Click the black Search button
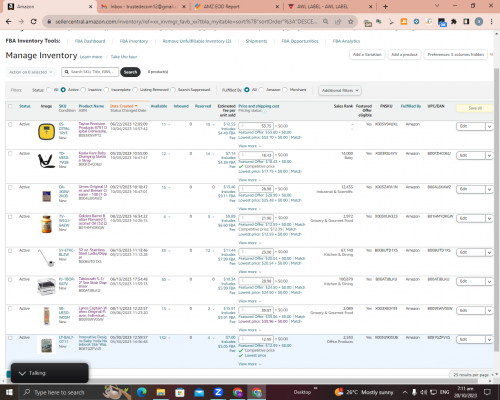500x400 pixels. click(x=130, y=72)
